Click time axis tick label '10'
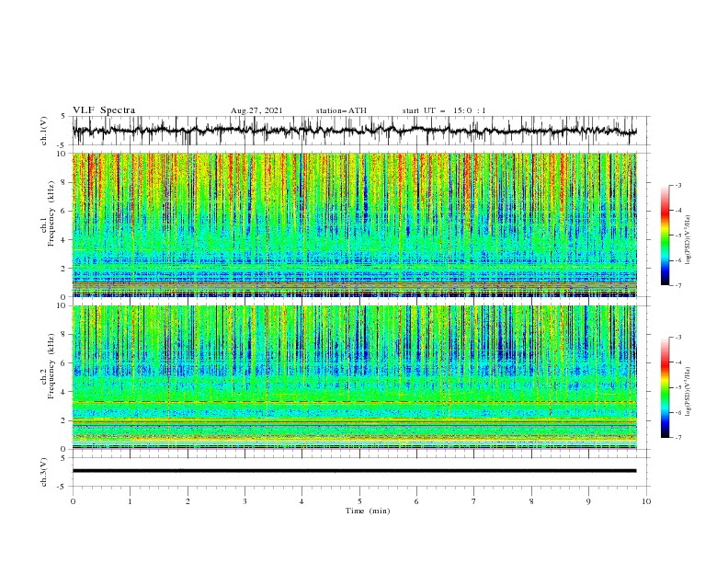Viewport: 728px width, 563px height. tap(646, 501)
